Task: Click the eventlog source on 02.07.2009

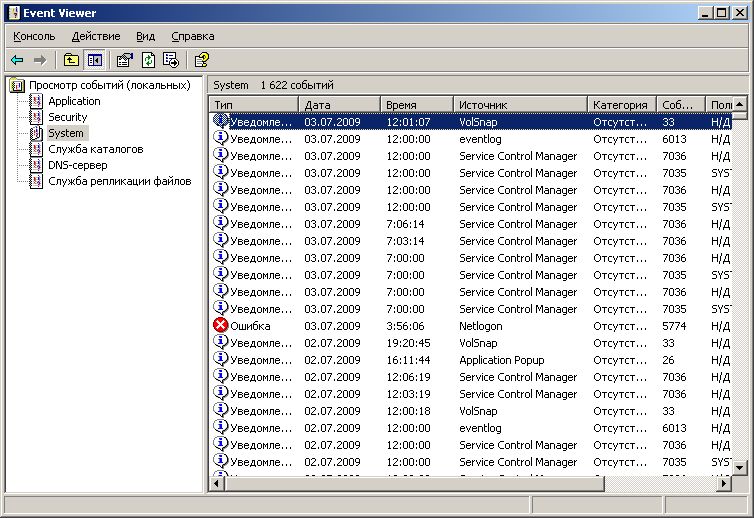Action: [x=480, y=428]
